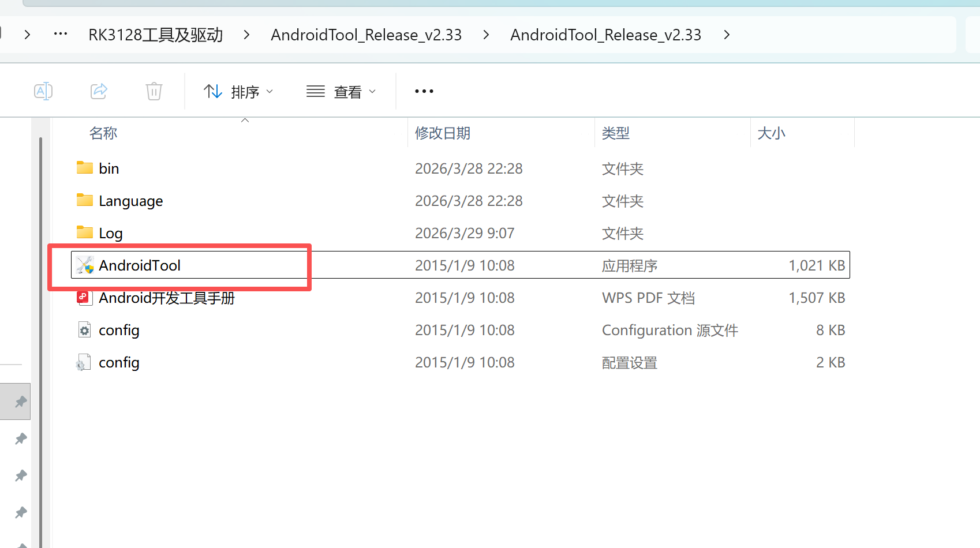Show hidden breadcrumb path ellipsis
Viewport: 980px width, 548px height.
pyautogui.click(x=60, y=34)
